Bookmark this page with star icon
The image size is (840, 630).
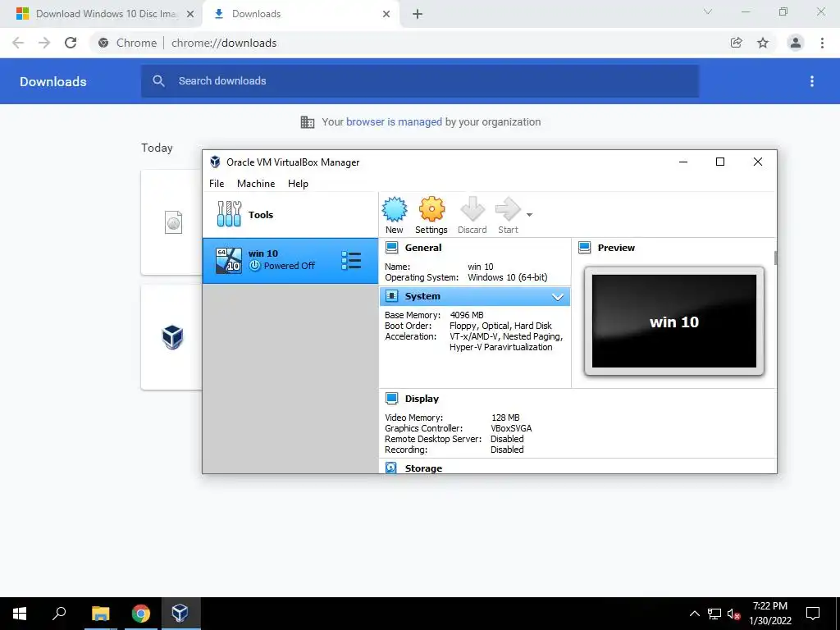[x=763, y=43]
